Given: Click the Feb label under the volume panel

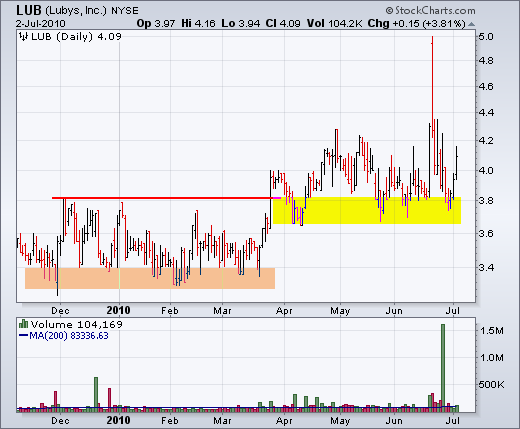Looking at the screenshot, I should pyautogui.click(x=170, y=421).
